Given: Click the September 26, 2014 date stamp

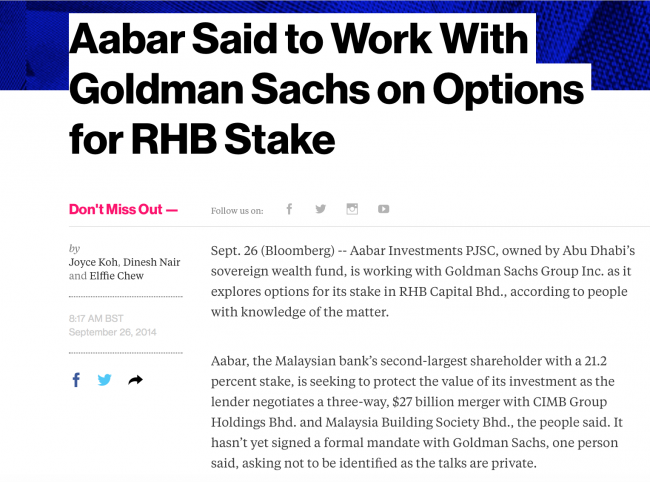Looking at the screenshot, I should click(x=113, y=332).
